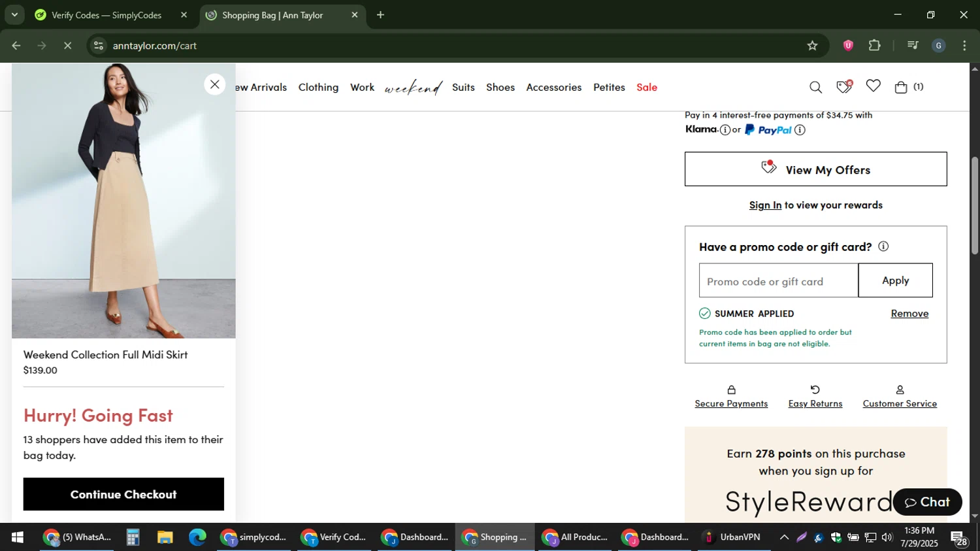Open the offers tag icon in header
Screen dimensions: 980x551
[844, 86]
